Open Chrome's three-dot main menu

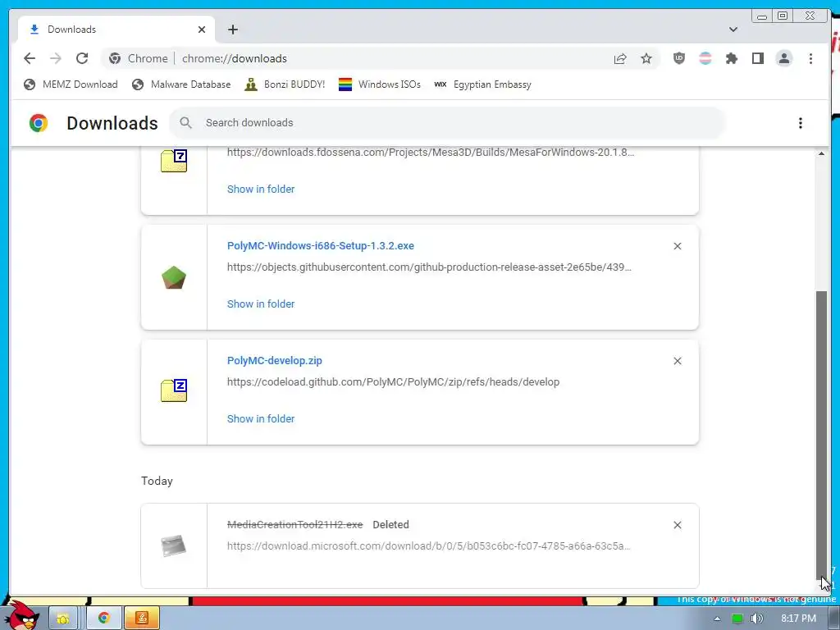tap(810, 58)
